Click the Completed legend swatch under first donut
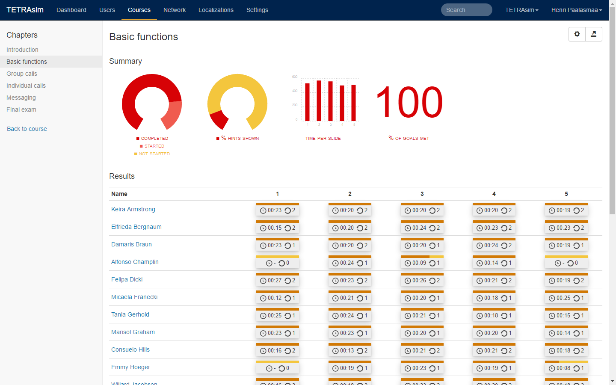616x385 pixels. click(138, 138)
